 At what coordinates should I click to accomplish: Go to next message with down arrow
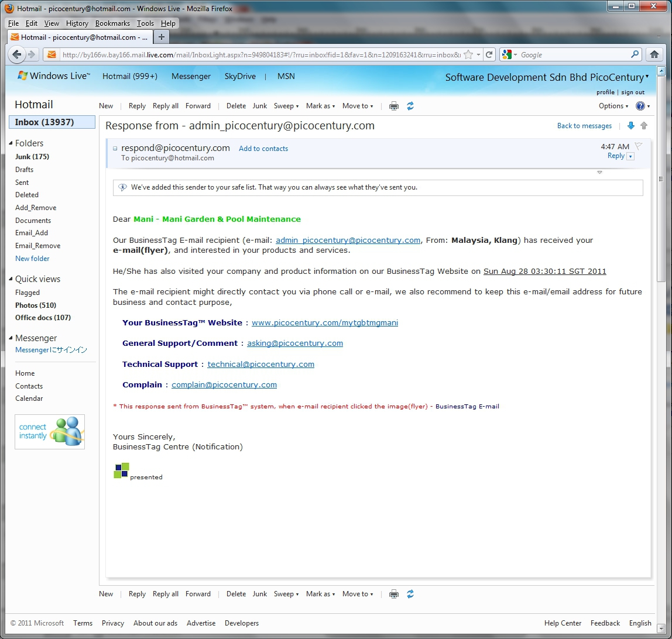(631, 125)
